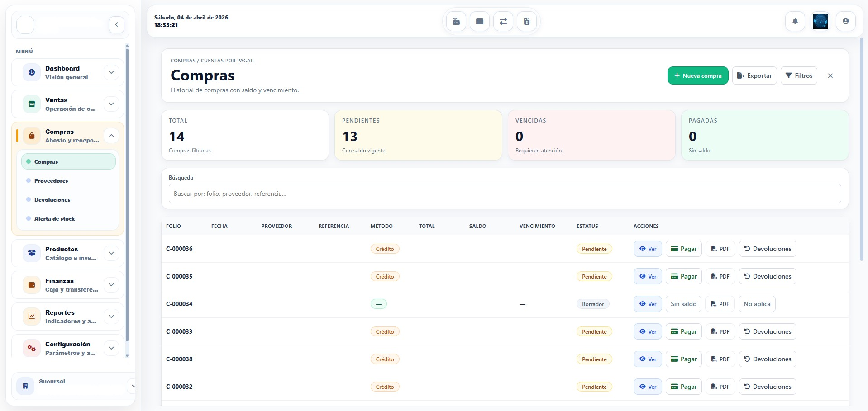Open notifications bell
The image size is (868, 411).
tap(795, 21)
